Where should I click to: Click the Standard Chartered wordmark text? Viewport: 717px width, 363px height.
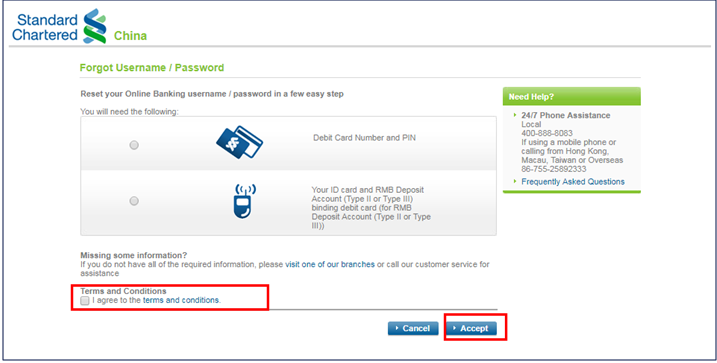tap(45, 27)
